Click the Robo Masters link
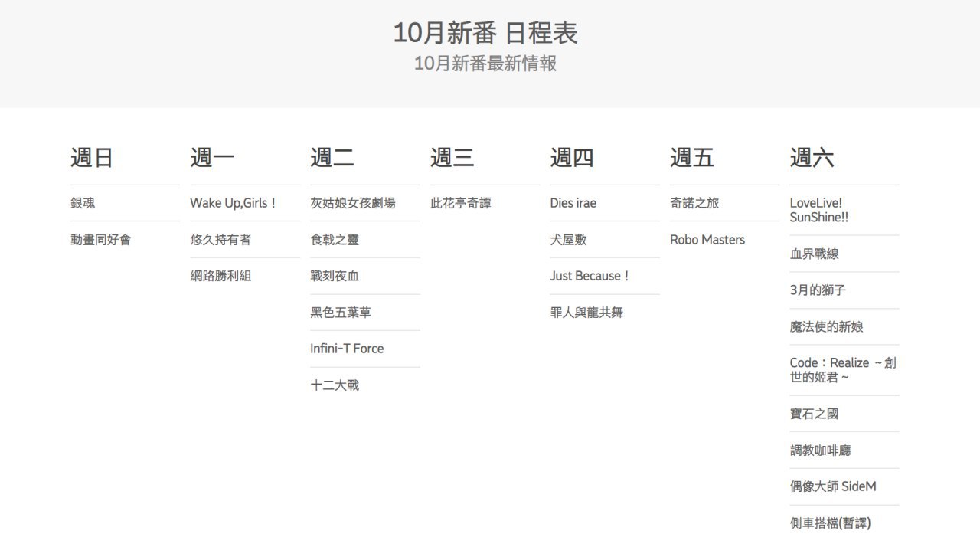 pos(707,240)
